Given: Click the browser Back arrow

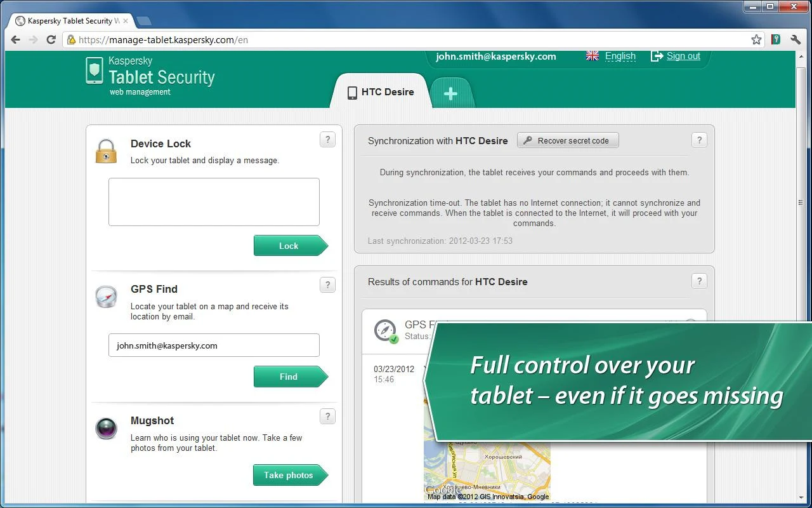Looking at the screenshot, I should (16, 40).
